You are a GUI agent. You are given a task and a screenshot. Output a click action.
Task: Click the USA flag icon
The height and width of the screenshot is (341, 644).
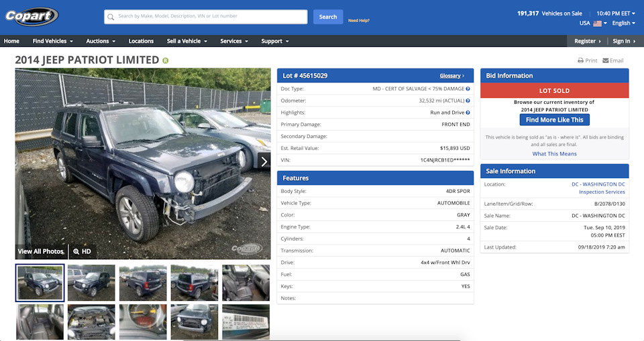[x=597, y=23]
